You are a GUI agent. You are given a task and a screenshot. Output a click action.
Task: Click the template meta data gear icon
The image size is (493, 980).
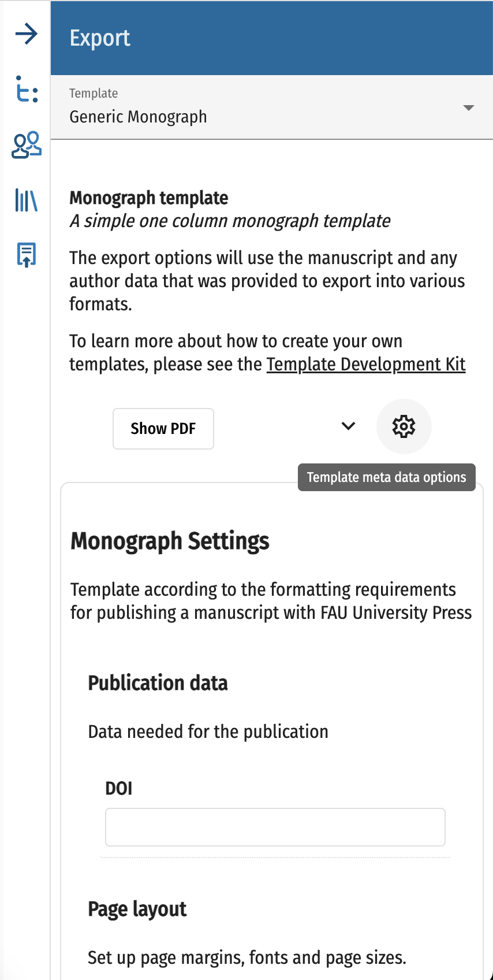(x=404, y=426)
